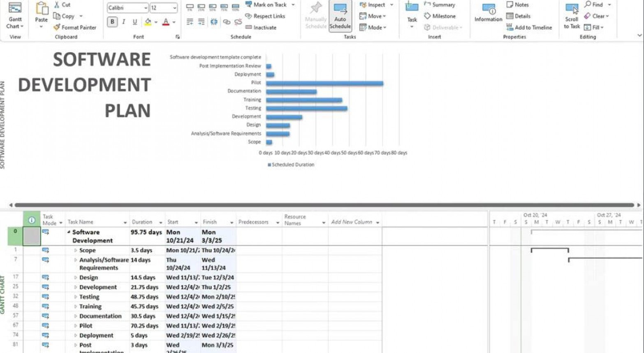Open the Mark on Track dropdown arrow

[x=293, y=5]
